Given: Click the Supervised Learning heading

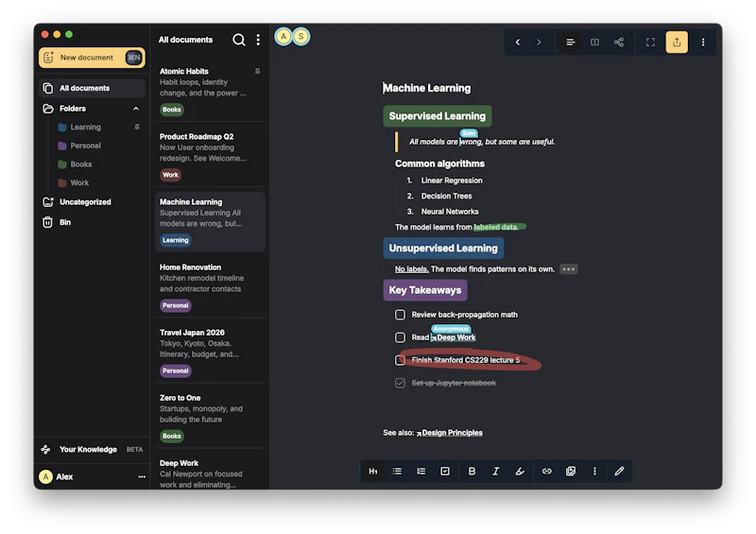Looking at the screenshot, I should [438, 116].
